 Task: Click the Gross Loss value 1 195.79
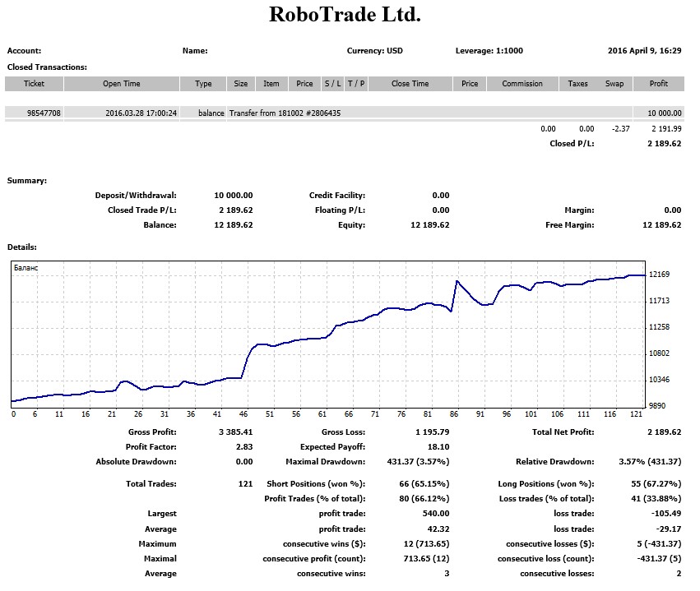pos(432,432)
